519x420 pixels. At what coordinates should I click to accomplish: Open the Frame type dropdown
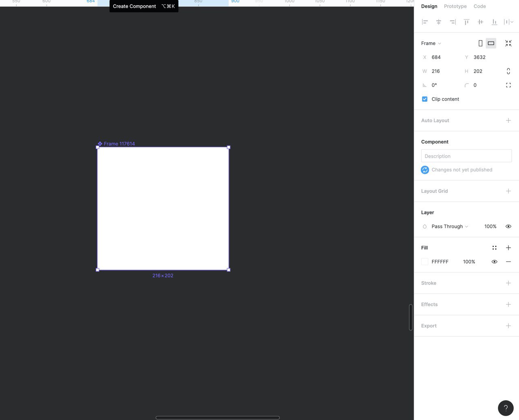pos(431,43)
